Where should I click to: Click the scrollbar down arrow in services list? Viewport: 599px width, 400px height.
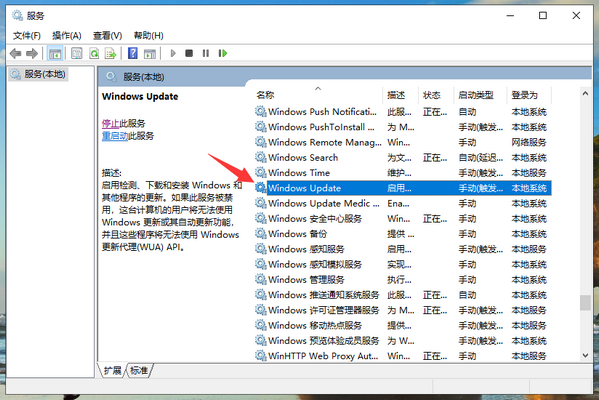tap(585, 355)
